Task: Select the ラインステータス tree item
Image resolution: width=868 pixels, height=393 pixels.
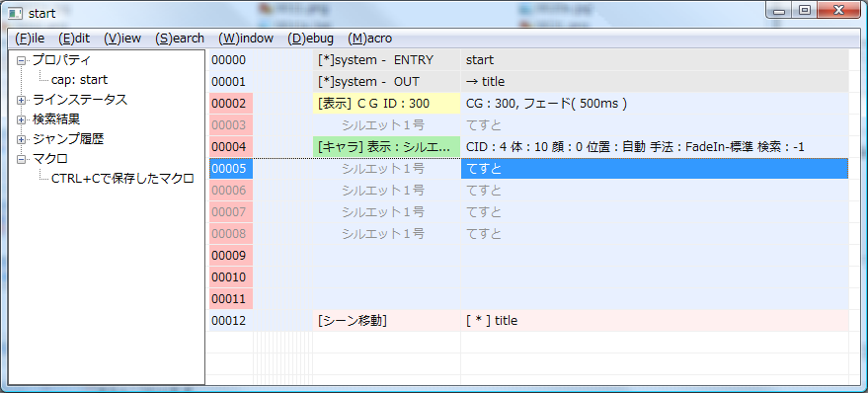Action: click(80, 100)
